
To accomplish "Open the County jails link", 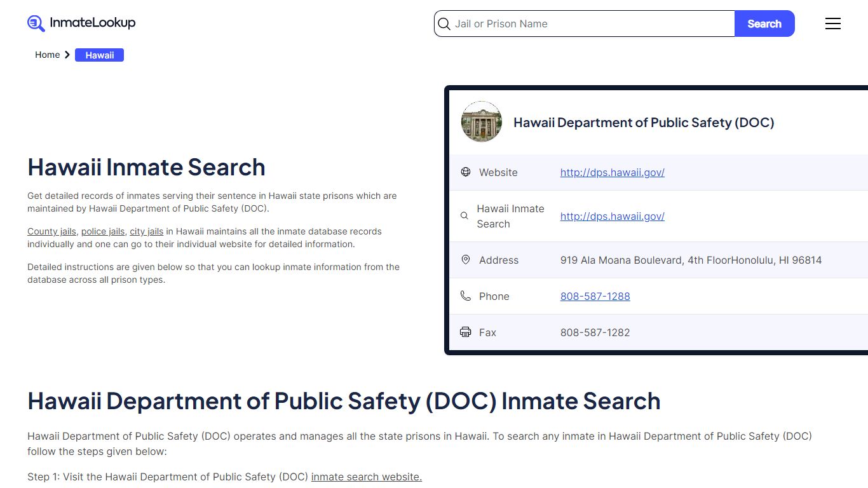I will click(51, 231).
